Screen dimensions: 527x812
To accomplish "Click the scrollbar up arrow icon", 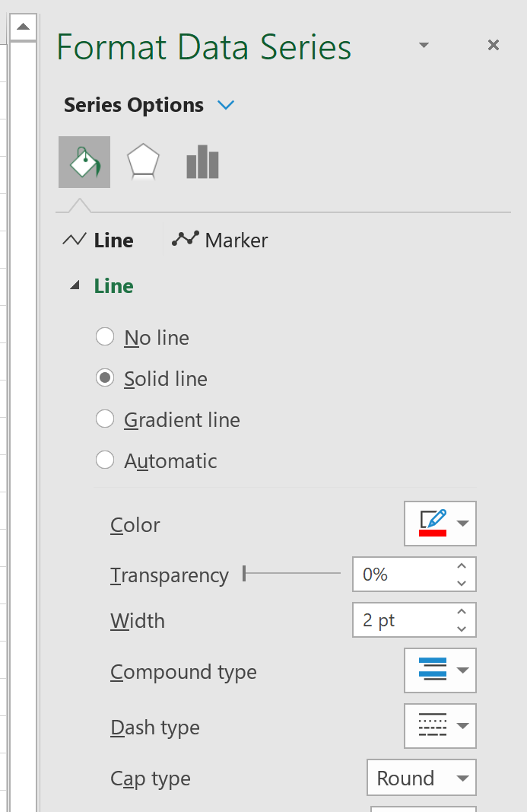I will (x=23, y=25).
